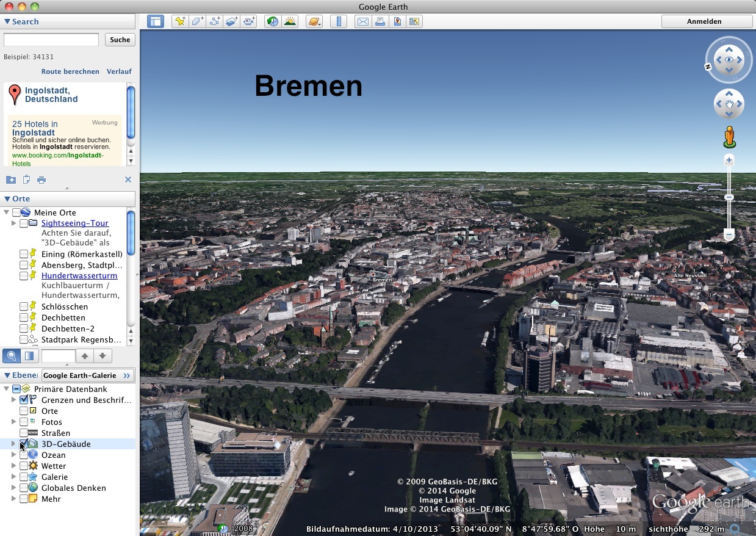Image resolution: width=756 pixels, height=536 pixels.
Task: Click the places search magnifier button
Action: click(x=11, y=356)
